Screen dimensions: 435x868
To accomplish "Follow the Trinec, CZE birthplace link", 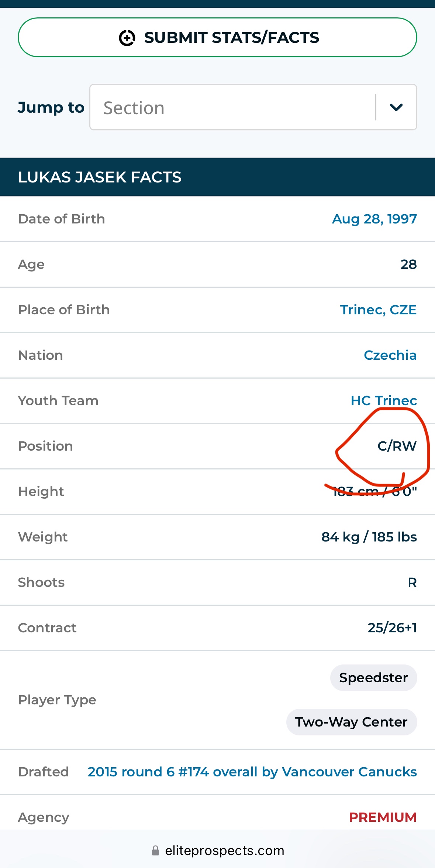I will click(x=378, y=310).
